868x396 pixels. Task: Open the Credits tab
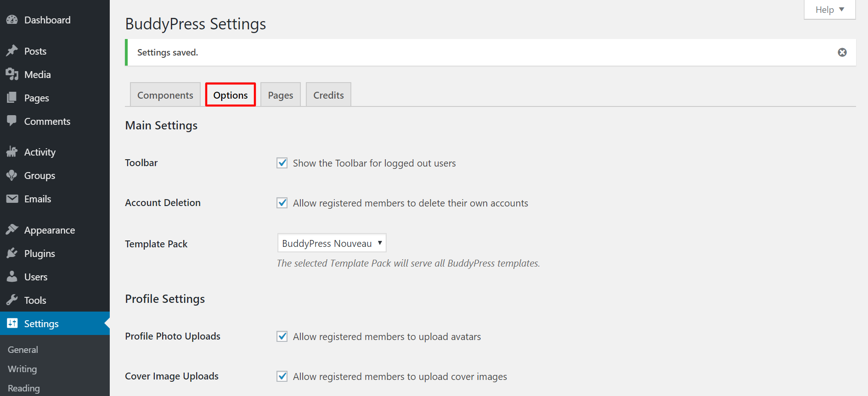[328, 95]
